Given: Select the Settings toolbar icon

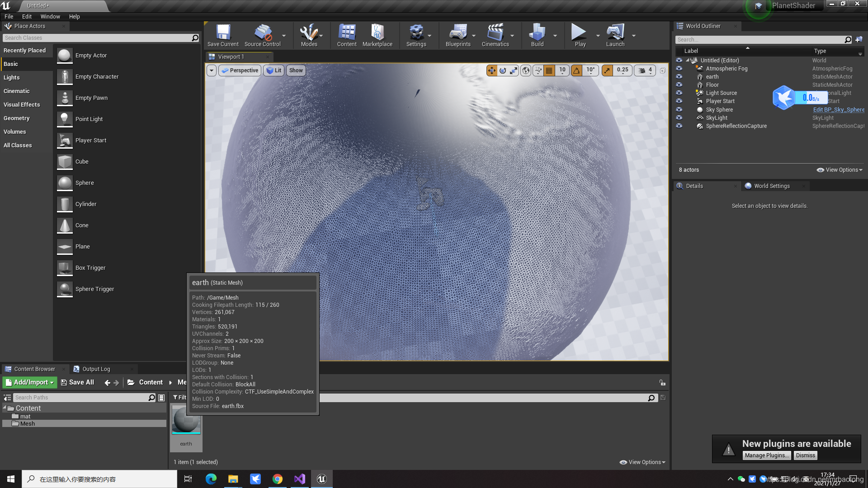Looking at the screenshot, I should (416, 34).
